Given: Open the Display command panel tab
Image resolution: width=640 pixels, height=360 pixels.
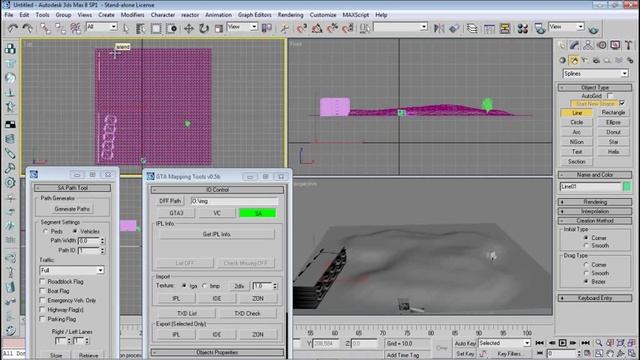Looking at the screenshot, I should [x=615, y=45].
